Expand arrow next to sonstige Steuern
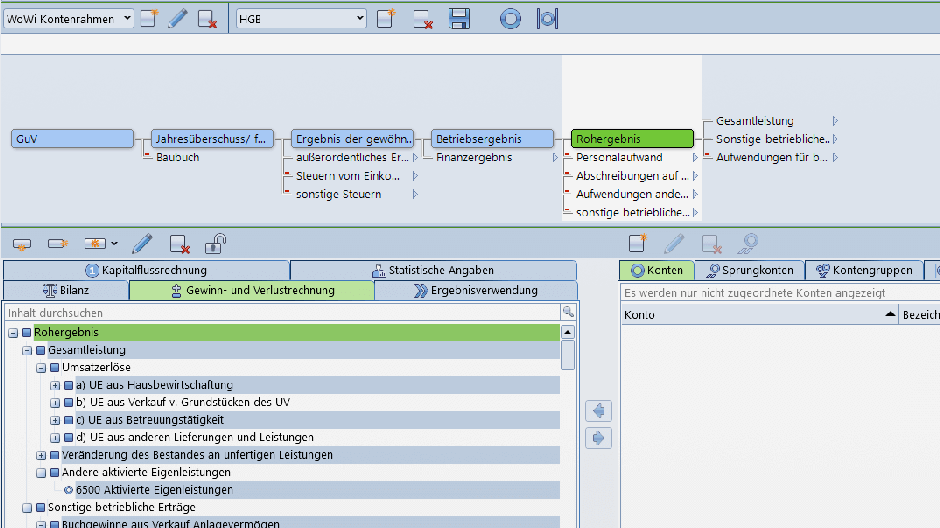Viewport: 940px width, 528px height. pos(415,194)
